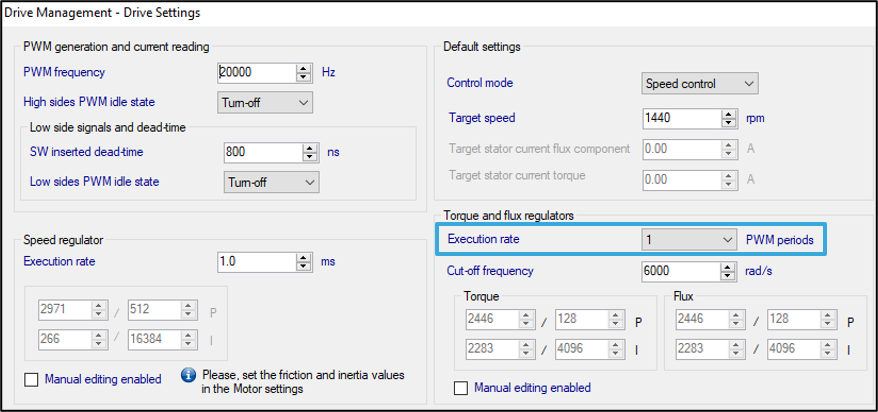Image resolution: width=878 pixels, height=412 pixels.
Task: Click the Target speed input field
Action: pyautogui.click(x=681, y=118)
